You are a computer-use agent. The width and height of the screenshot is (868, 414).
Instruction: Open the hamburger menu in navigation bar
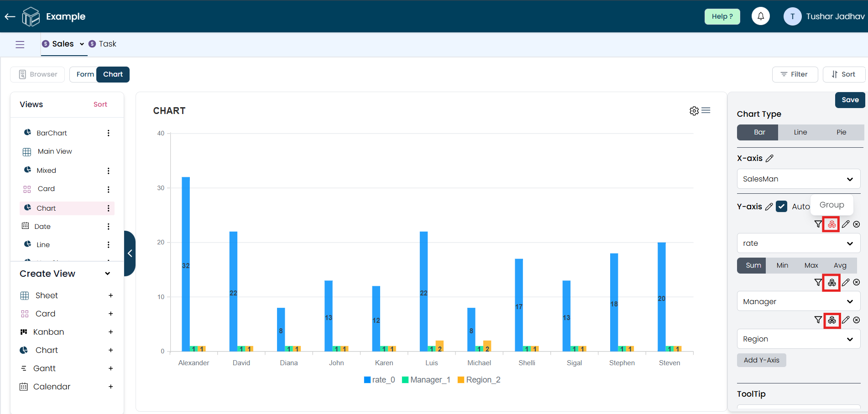20,44
